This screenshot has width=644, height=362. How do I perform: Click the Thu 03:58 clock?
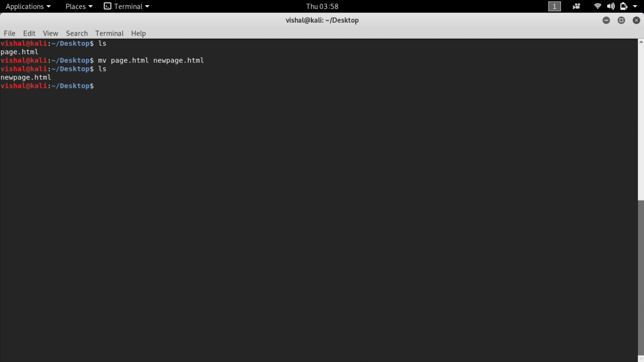(322, 7)
